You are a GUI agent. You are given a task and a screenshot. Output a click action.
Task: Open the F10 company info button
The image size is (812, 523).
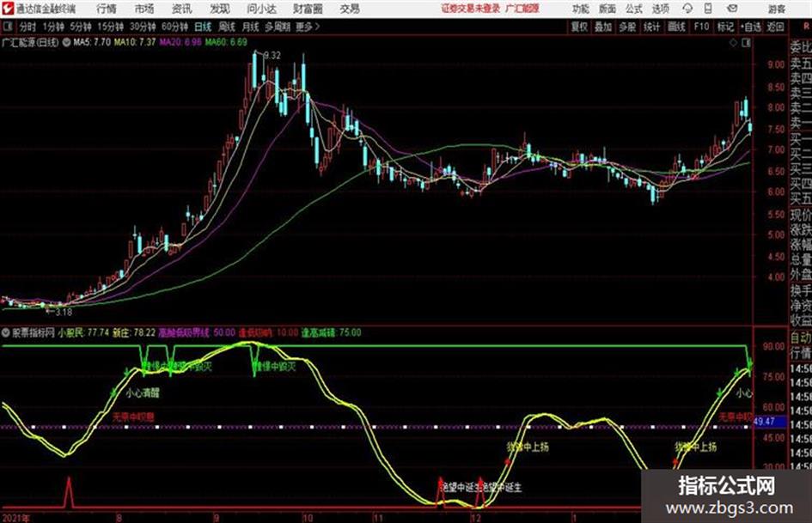(x=701, y=27)
